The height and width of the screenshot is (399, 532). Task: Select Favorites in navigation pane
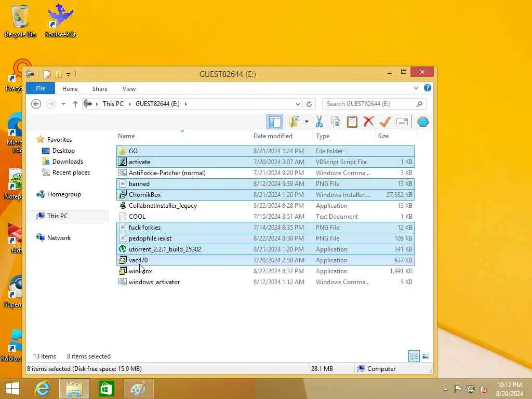59,139
